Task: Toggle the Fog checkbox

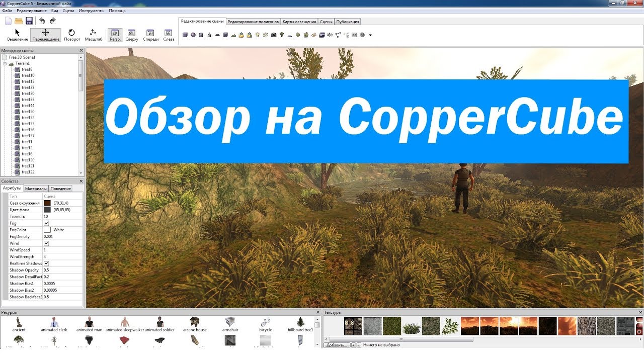Action: [46, 223]
